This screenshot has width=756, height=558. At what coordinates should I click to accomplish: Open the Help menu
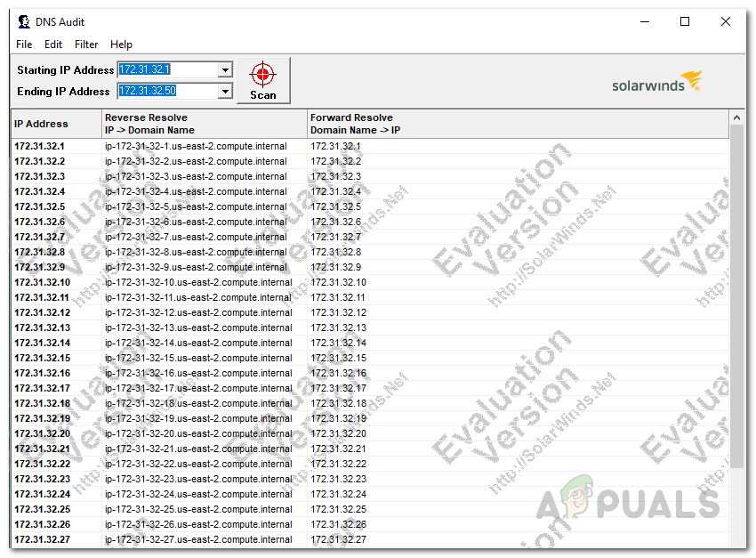coord(121,44)
